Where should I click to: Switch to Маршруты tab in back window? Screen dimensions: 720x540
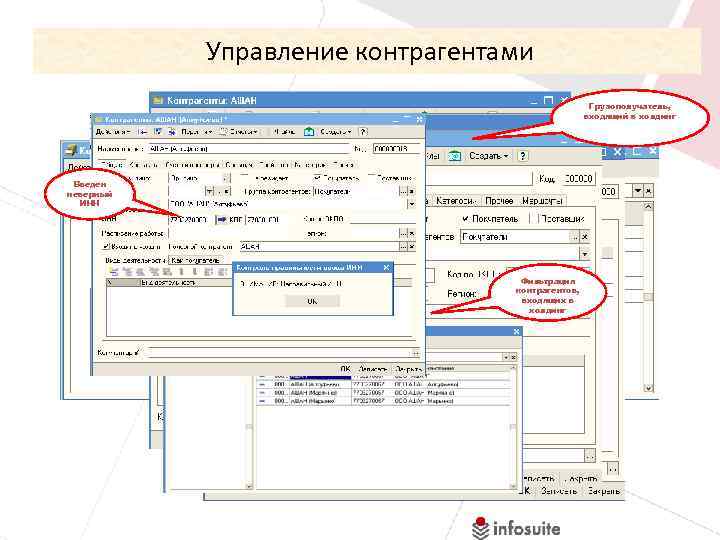[x=542, y=201]
